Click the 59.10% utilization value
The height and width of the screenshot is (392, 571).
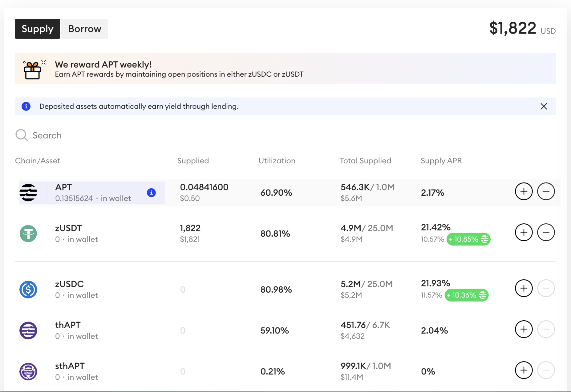pos(275,330)
